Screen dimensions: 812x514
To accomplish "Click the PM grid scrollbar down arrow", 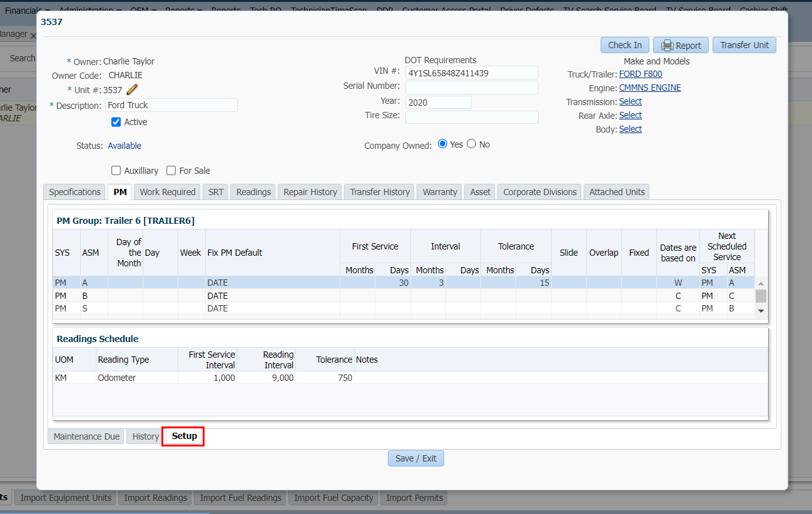I will pyautogui.click(x=761, y=310).
